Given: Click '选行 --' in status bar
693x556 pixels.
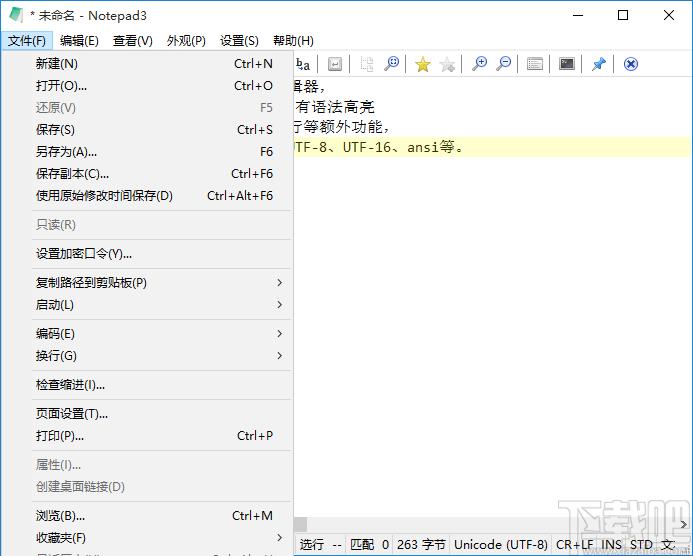Looking at the screenshot, I should tap(320, 545).
